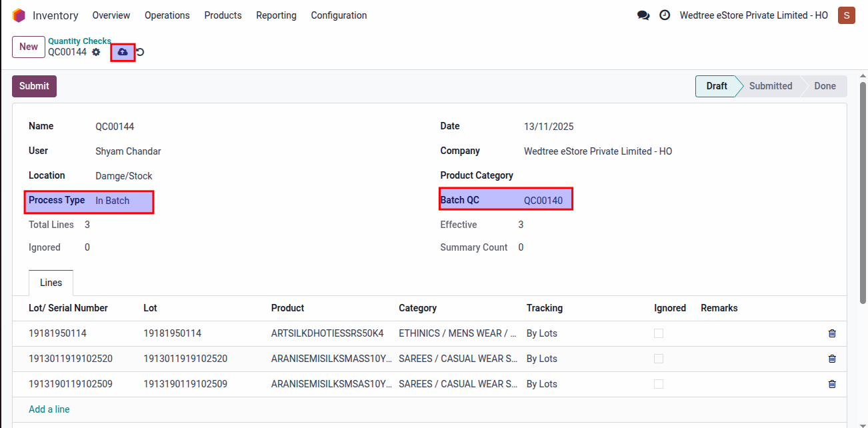
Task: Click the Odoo Inventory app logo
Action: [19, 15]
